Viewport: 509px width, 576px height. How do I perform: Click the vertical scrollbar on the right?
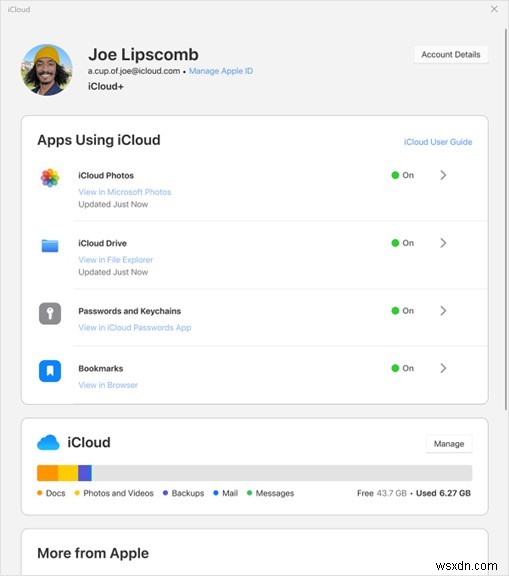tap(506, 219)
